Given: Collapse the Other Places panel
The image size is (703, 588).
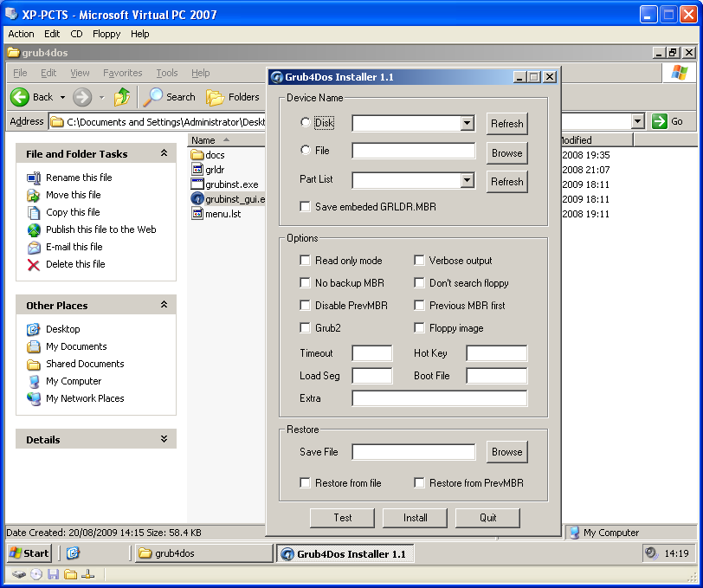Looking at the screenshot, I should [x=164, y=305].
